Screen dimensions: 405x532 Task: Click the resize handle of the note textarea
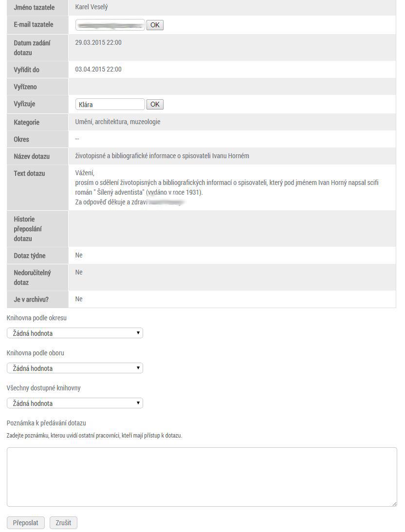394,504
